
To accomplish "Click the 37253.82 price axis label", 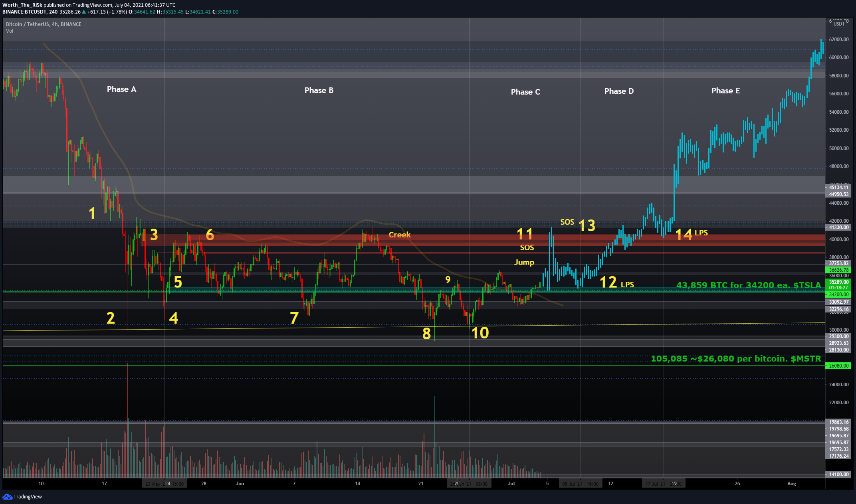I will pos(838,263).
